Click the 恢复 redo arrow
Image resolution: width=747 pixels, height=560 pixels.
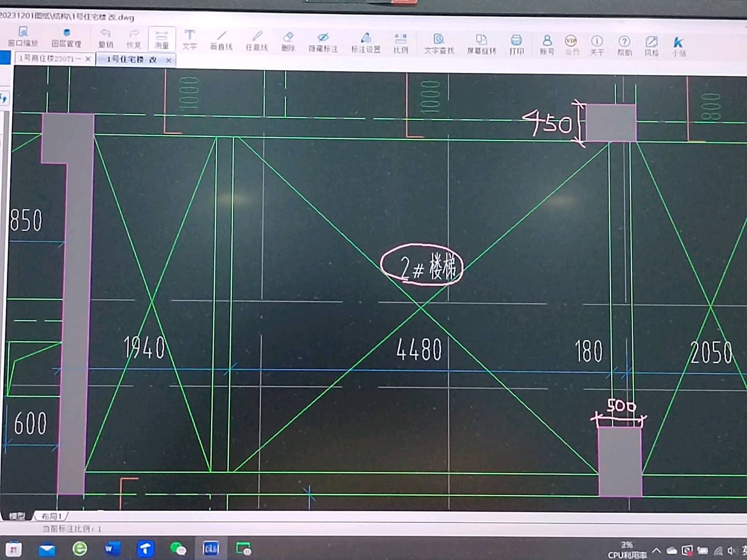tap(134, 39)
